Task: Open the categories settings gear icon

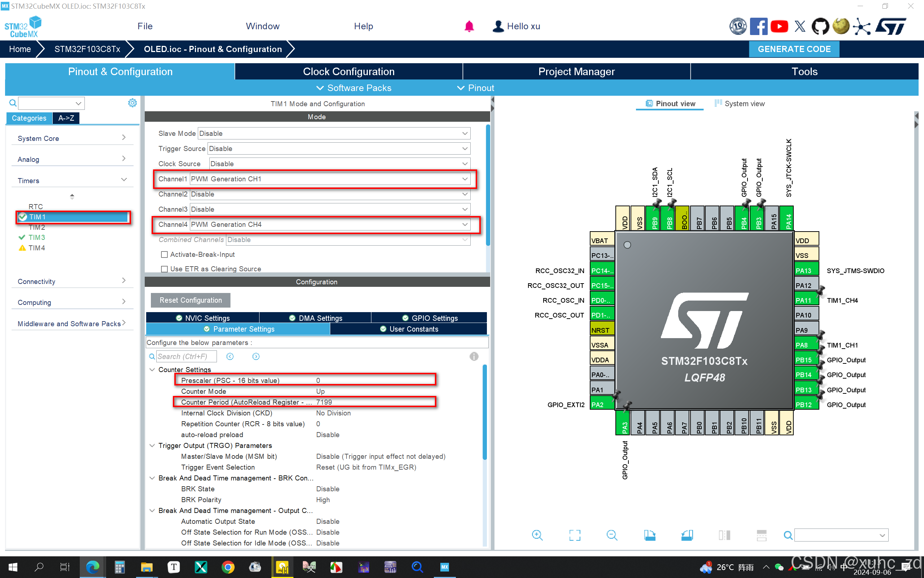Action: point(132,103)
